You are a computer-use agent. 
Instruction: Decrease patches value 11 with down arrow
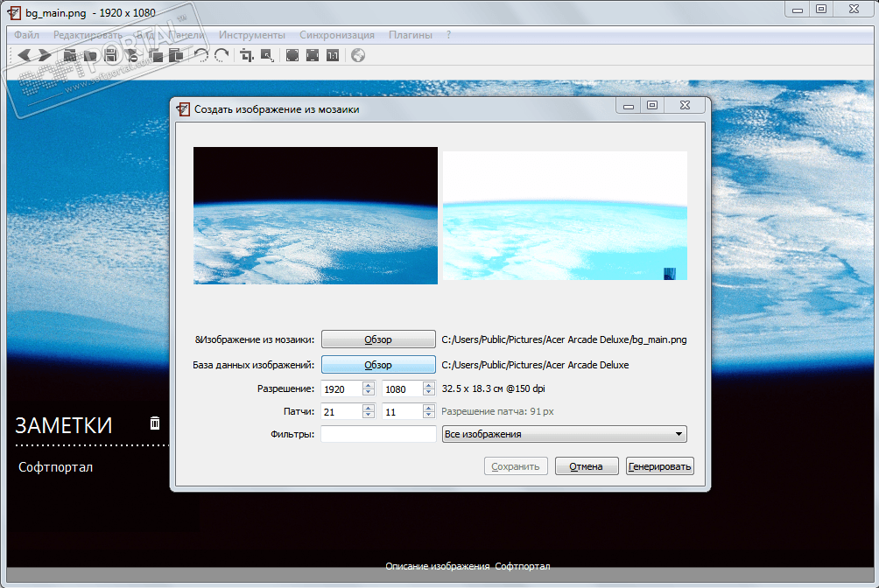click(429, 416)
